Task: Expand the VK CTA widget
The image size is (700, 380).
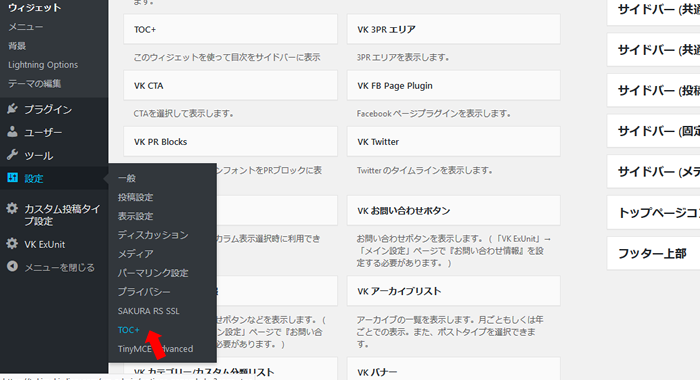Action: point(230,85)
